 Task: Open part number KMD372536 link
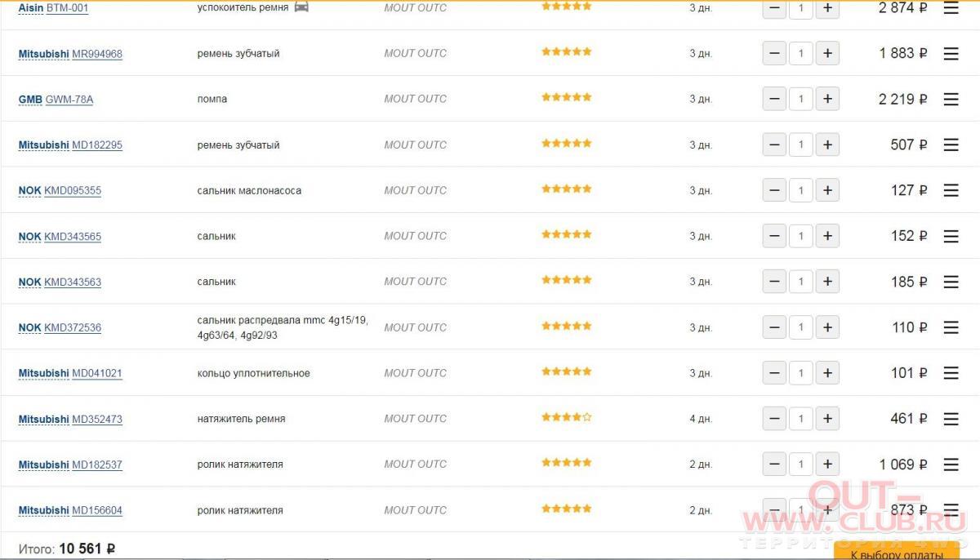(x=73, y=328)
